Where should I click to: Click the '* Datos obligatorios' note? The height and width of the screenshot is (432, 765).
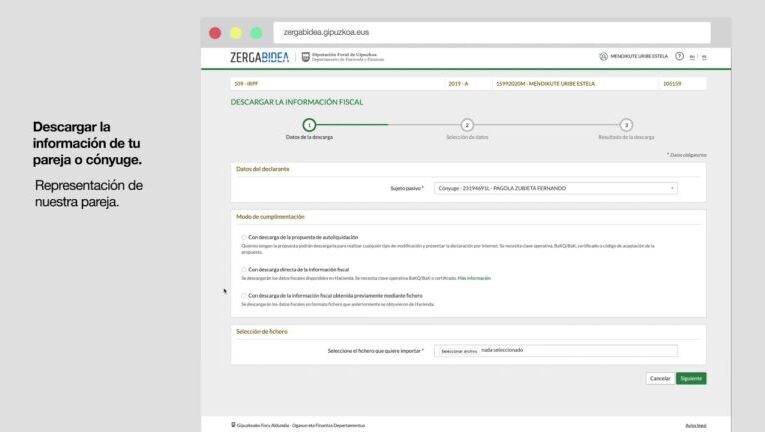[x=686, y=155]
